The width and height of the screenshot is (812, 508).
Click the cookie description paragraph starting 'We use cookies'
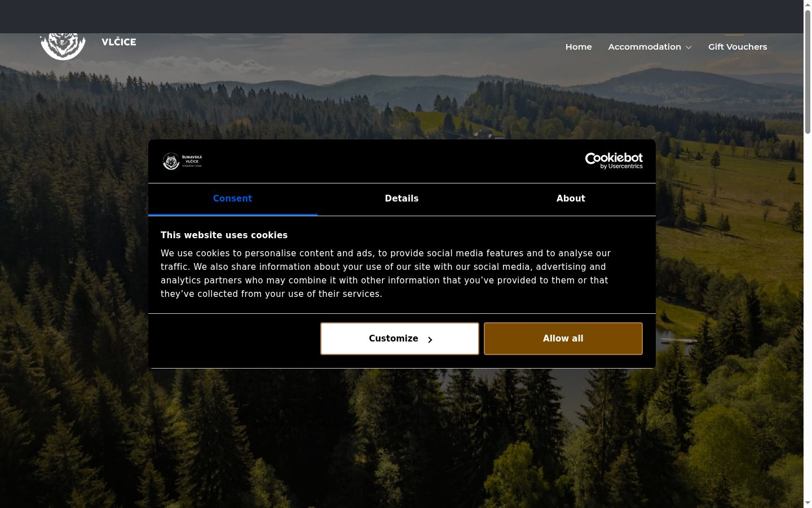point(386,274)
